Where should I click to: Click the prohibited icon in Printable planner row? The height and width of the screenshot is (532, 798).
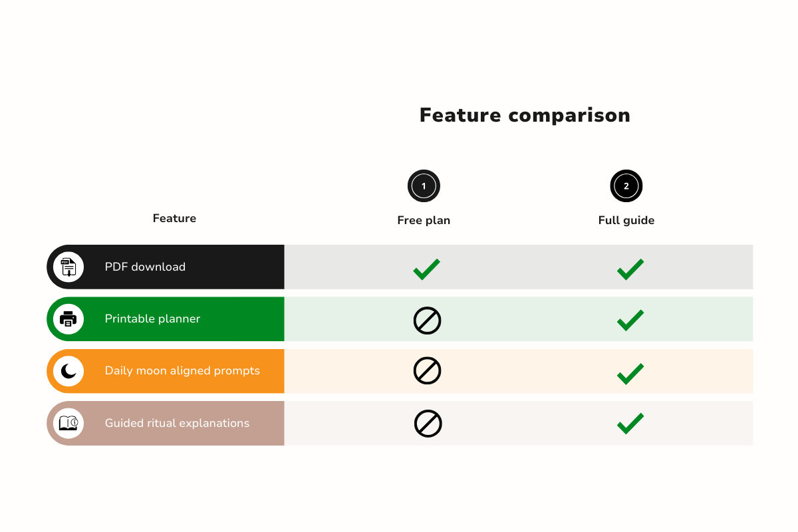[x=427, y=321]
